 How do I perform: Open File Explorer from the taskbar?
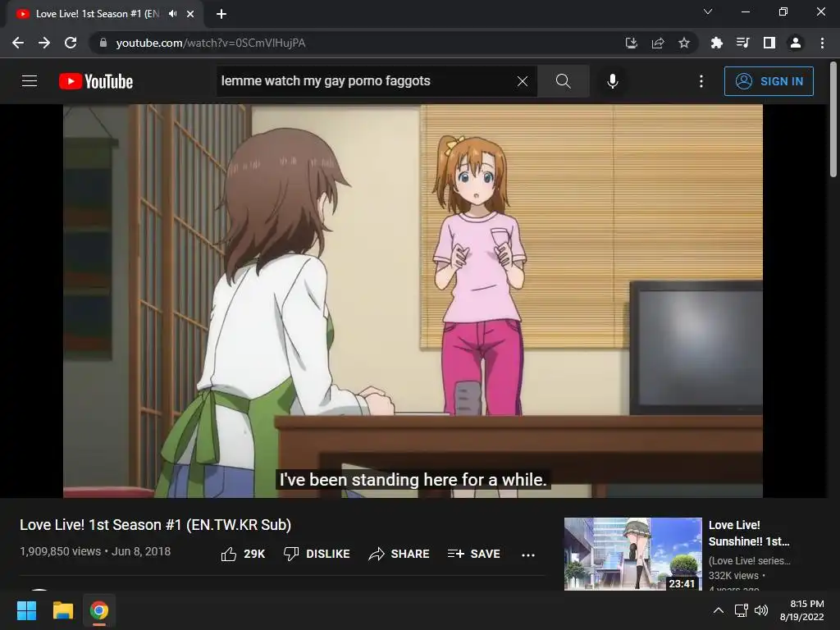point(62,610)
